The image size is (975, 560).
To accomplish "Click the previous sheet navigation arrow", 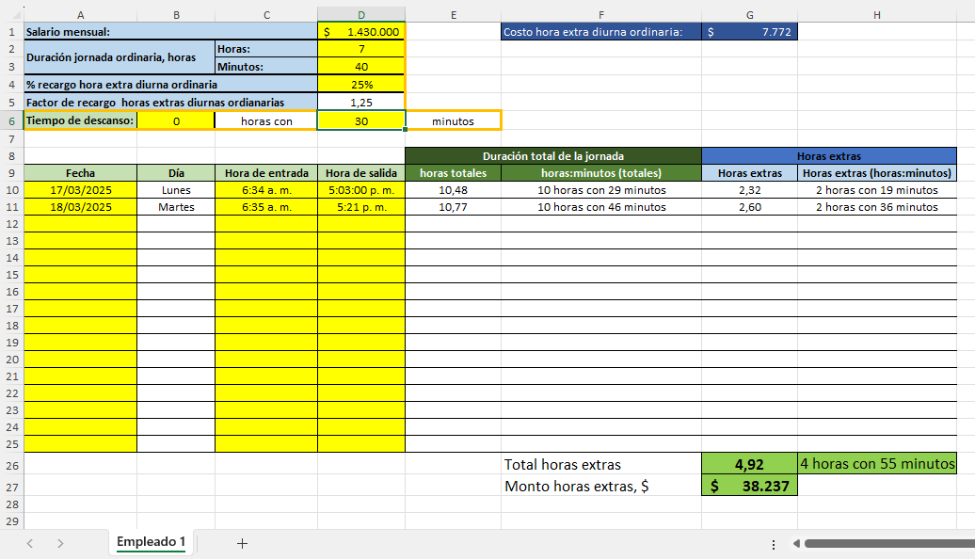I will (30, 543).
